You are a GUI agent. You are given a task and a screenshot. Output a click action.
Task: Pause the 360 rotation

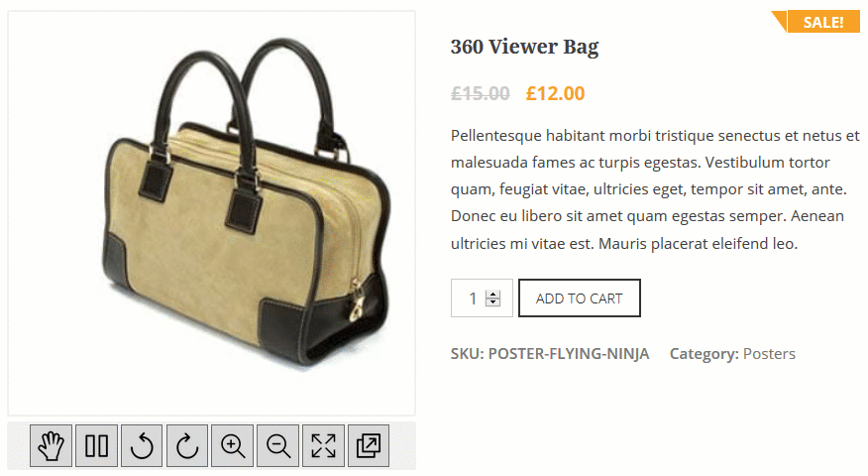tap(96, 445)
